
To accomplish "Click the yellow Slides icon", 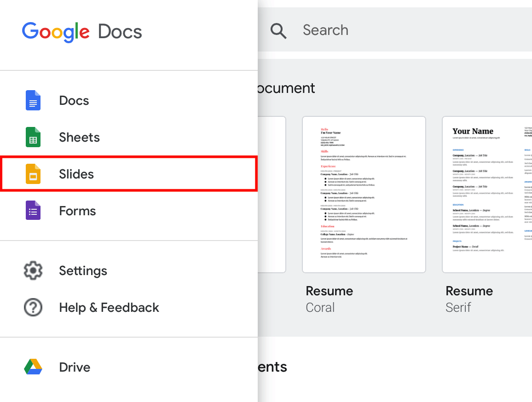I will click(33, 174).
